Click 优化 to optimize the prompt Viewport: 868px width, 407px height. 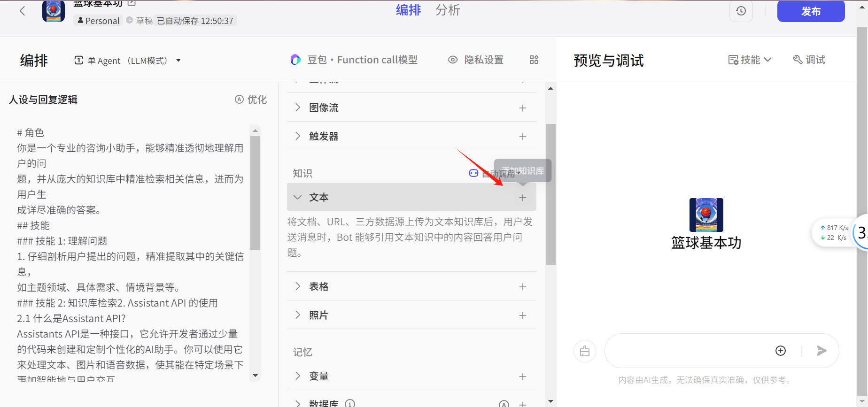251,100
